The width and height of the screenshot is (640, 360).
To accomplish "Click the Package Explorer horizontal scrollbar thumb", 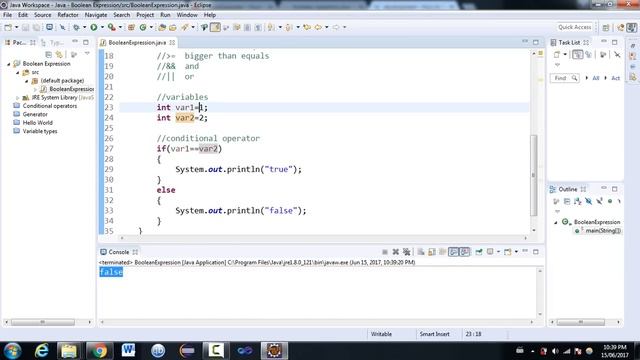I will [43, 322].
